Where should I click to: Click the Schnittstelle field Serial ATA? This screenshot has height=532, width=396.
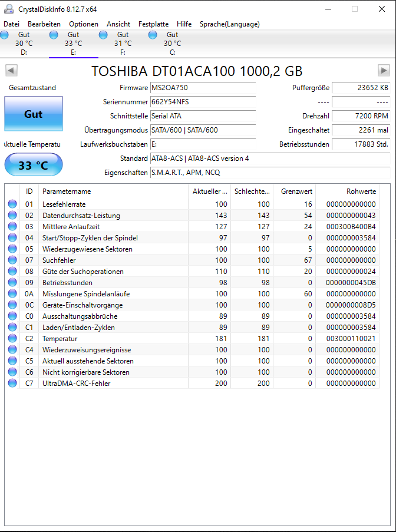(203, 116)
